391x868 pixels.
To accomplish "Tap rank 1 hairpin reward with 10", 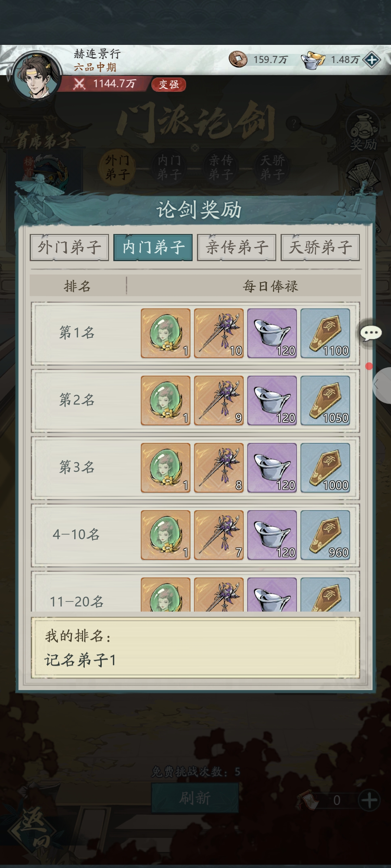I will (x=219, y=333).
